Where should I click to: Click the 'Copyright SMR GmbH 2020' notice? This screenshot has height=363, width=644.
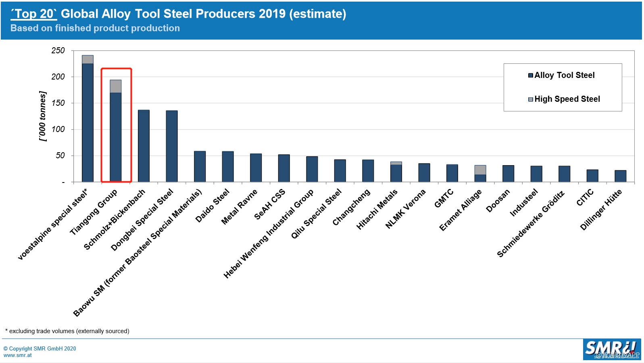click(40, 349)
